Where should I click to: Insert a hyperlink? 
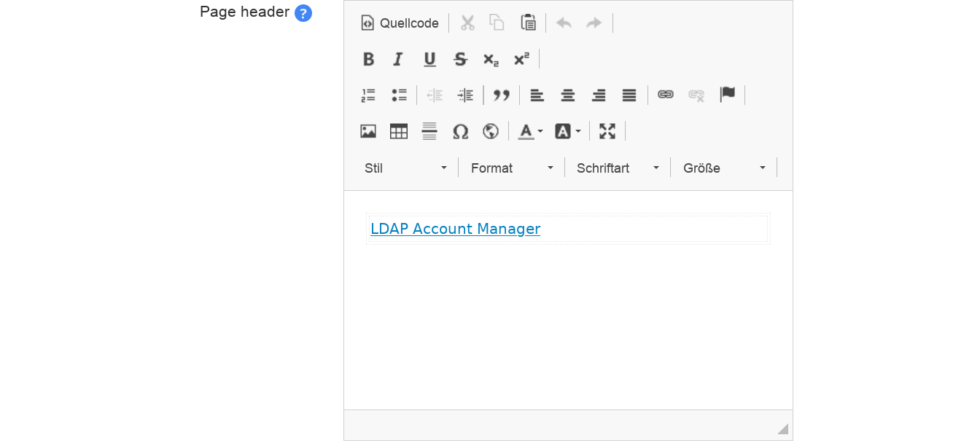[x=665, y=95]
